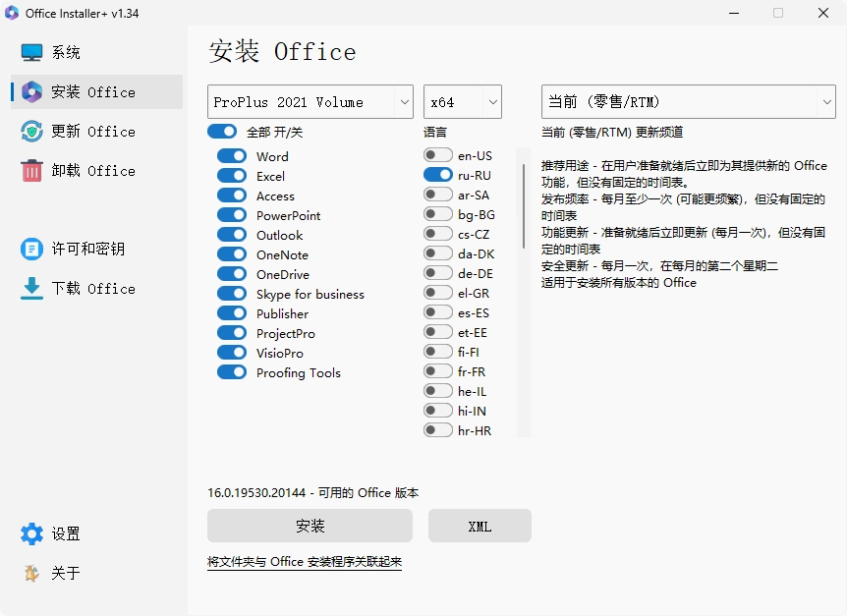Screen dimensions: 847x616
Task: Click the 关于 information icon
Action: 29,573
